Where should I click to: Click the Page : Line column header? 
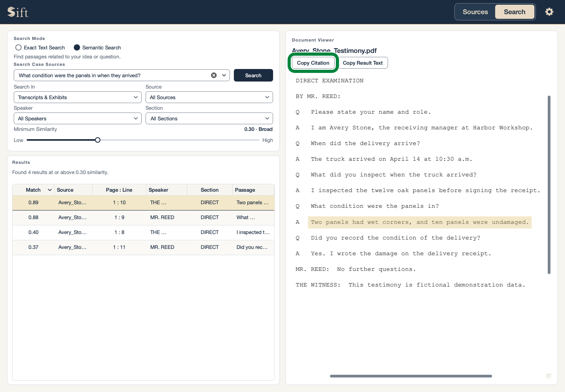click(x=119, y=190)
